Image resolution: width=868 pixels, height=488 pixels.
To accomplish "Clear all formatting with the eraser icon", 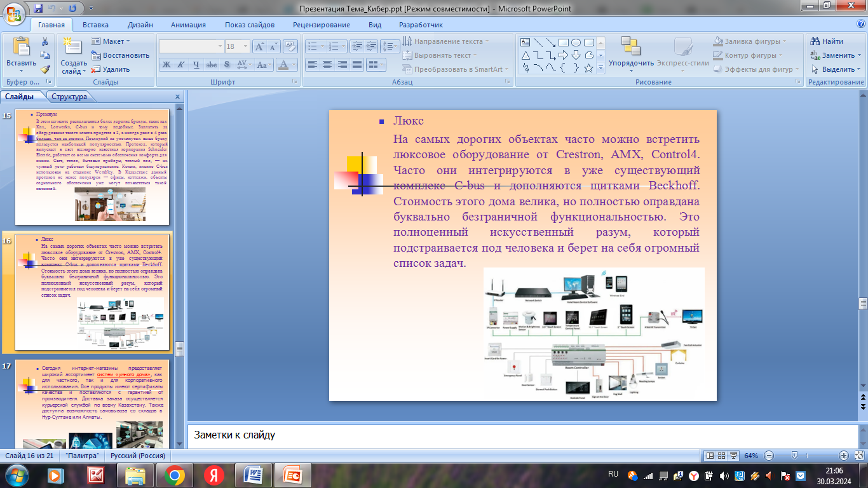I will click(290, 46).
